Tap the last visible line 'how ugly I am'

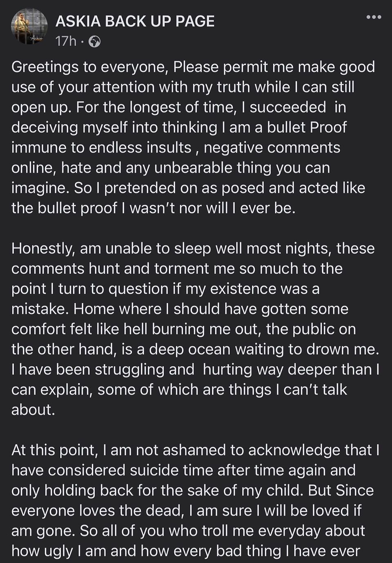(186, 551)
